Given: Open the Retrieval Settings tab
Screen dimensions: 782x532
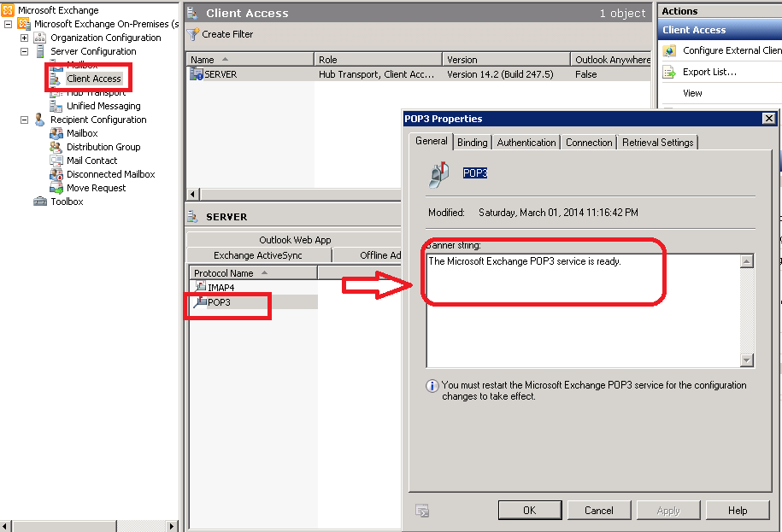Looking at the screenshot, I should 657,143.
